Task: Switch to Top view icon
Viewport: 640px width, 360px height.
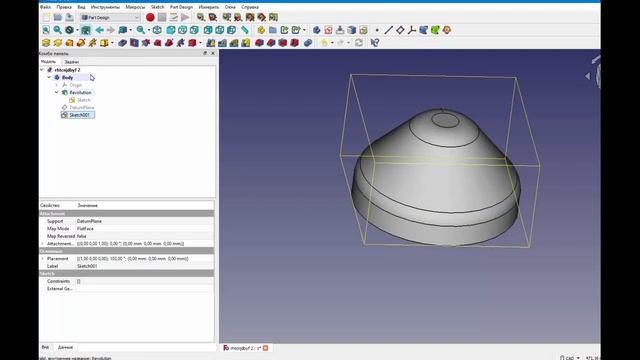Action: point(182,30)
